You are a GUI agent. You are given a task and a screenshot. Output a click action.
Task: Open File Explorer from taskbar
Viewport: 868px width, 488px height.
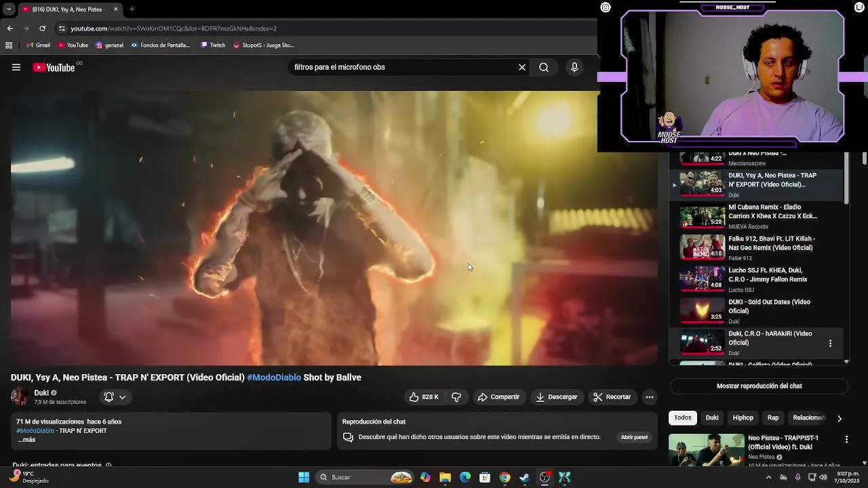(445, 477)
